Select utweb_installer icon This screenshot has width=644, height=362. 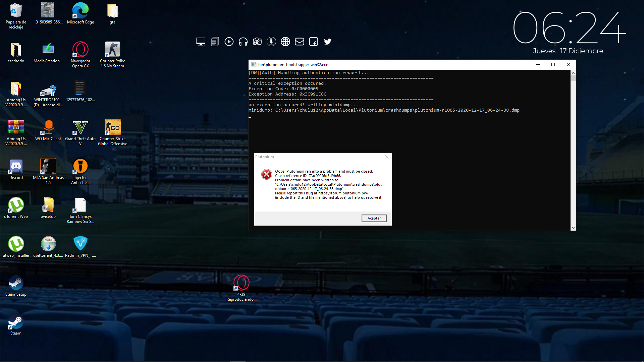[x=16, y=247]
